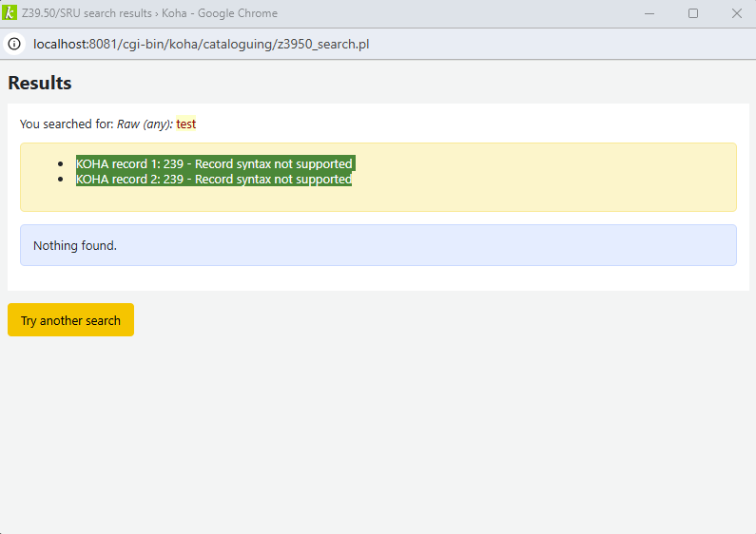Click the KOHA record 2 error message
Image resolution: width=756 pixels, height=534 pixels.
tap(214, 179)
